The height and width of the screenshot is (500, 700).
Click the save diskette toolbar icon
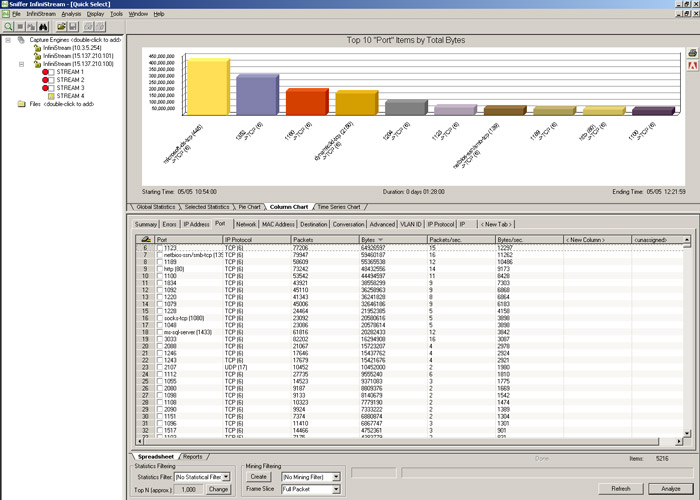pyautogui.click(x=73, y=27)
